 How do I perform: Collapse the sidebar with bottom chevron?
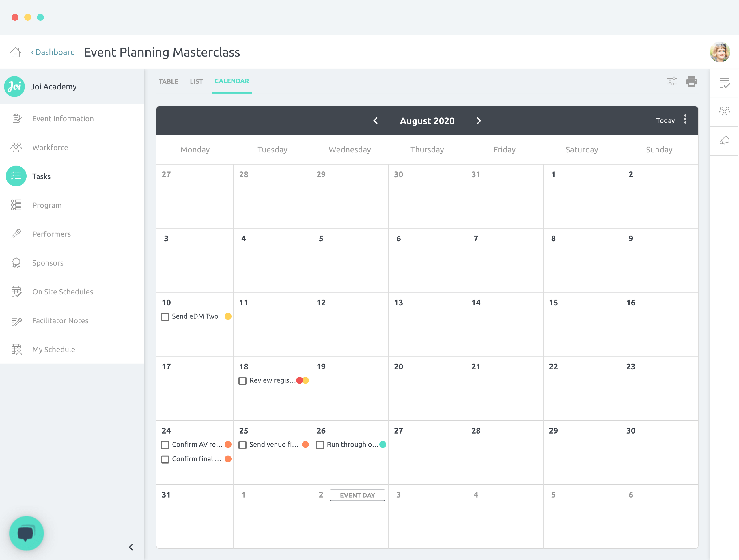coord(131,547)
